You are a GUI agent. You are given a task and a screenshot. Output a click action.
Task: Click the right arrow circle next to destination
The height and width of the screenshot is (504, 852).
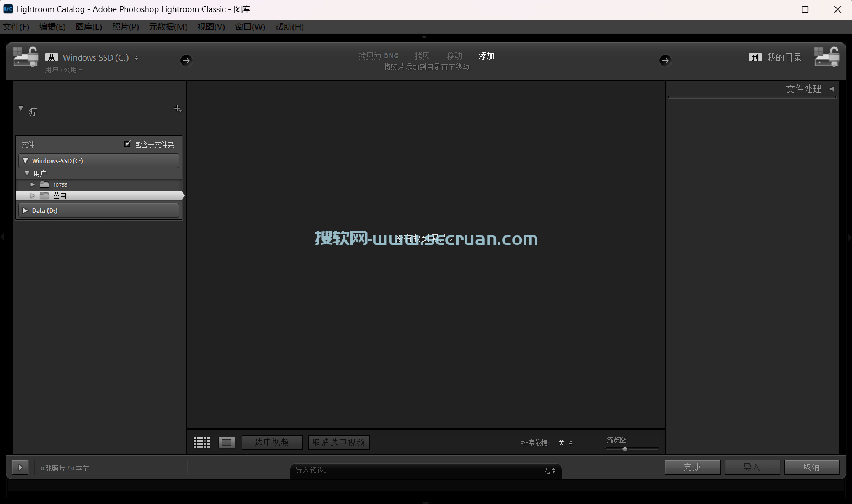(665, 60)
